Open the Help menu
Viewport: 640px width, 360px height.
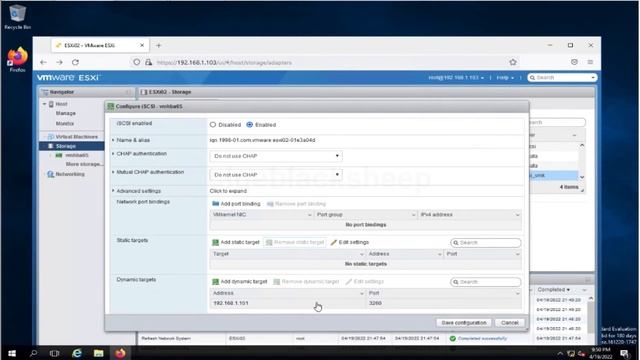point(505,78)
